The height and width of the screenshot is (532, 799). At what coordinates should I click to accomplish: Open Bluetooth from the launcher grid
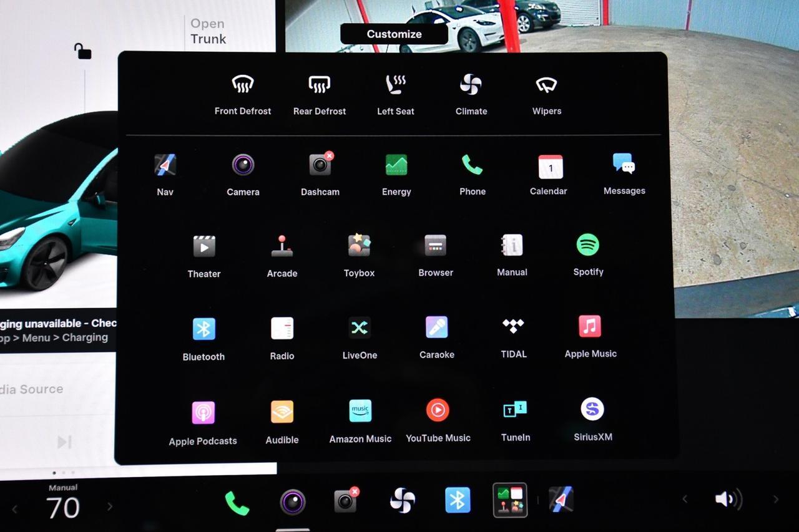(x=203, y=340)
